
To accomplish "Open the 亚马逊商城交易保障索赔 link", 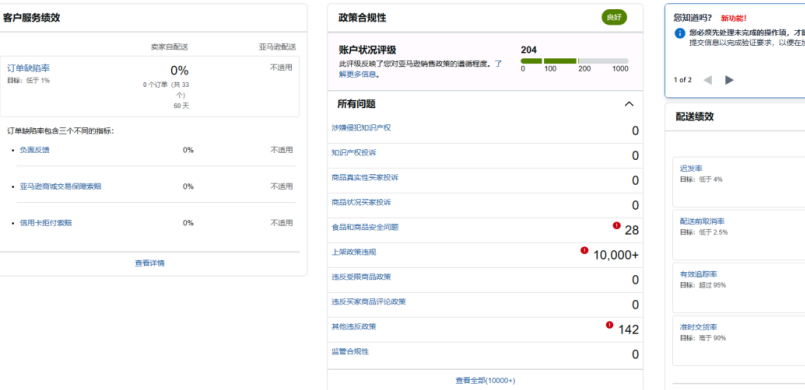I will pos(61,186).
